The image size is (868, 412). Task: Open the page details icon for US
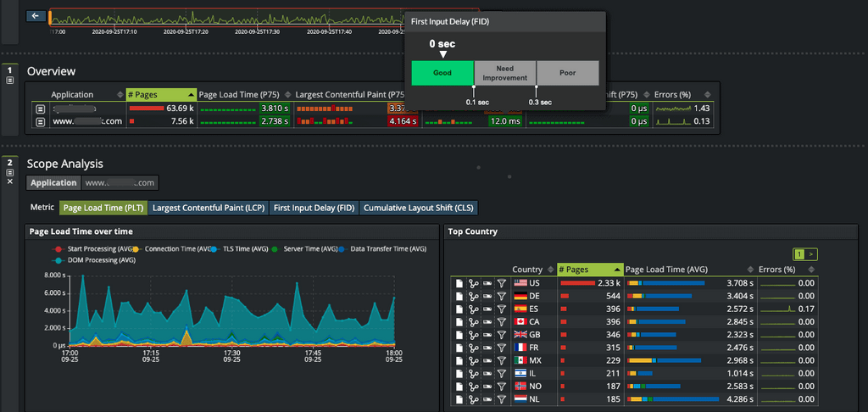click(459, 283)
